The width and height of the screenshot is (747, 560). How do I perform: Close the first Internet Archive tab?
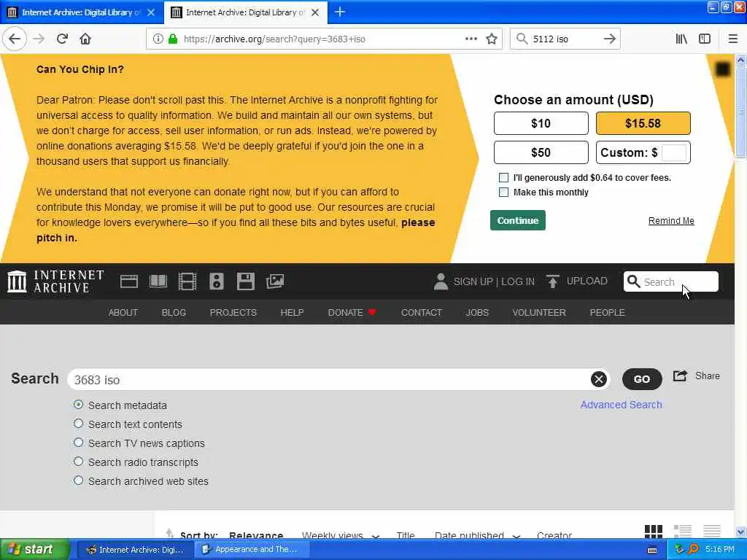click(151, 12)
